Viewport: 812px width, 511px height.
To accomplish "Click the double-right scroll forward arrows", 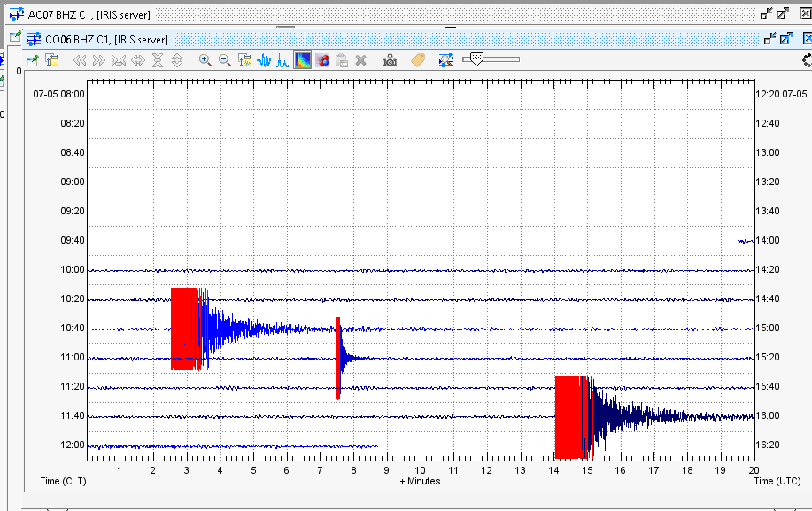I will [x=99, y=60].
